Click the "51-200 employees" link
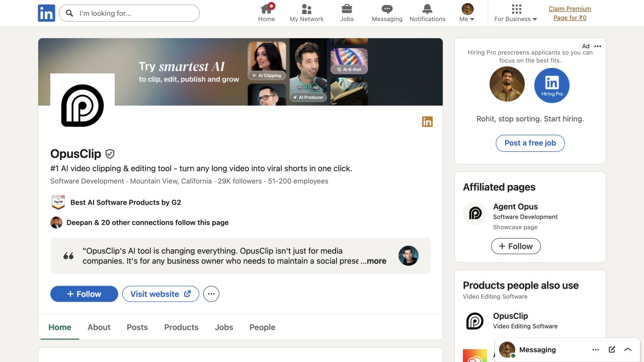The width and height of the screenshot is (644, 362). pos(298,181)
